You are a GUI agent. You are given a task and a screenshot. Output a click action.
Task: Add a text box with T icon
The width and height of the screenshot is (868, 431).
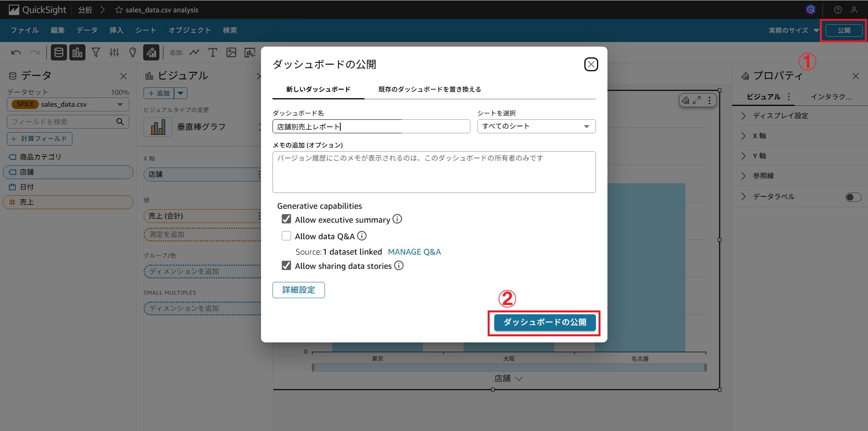click(x=212, y=52)
